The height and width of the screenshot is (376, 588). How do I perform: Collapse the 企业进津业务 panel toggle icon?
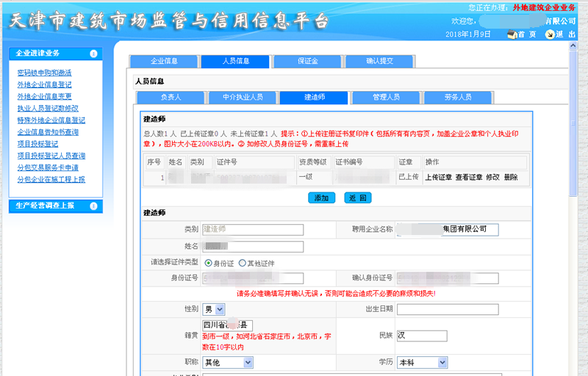tap(94, 54)
